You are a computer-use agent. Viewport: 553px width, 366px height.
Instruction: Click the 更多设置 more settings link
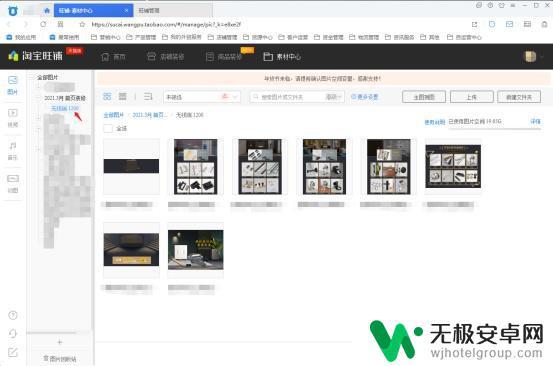365,97
